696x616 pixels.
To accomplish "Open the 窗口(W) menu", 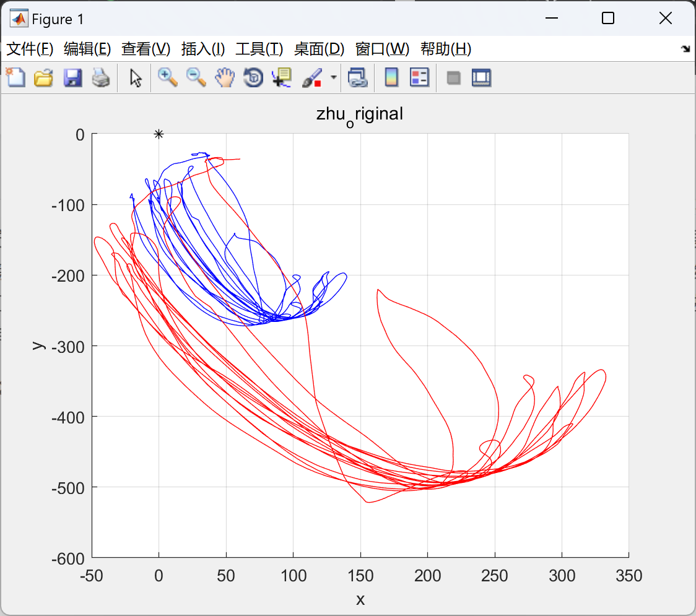I will [382, 49].
